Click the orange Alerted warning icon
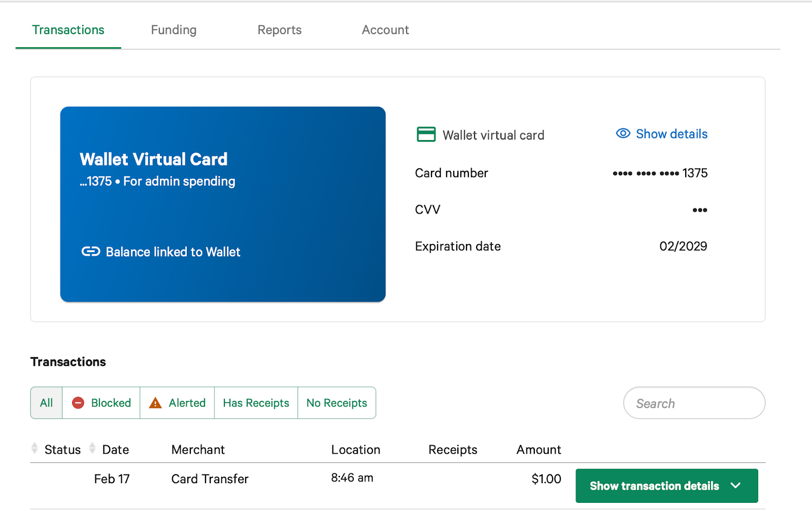Image resolution: width=812 pixels, height=511 pixels. click(155, 403)
